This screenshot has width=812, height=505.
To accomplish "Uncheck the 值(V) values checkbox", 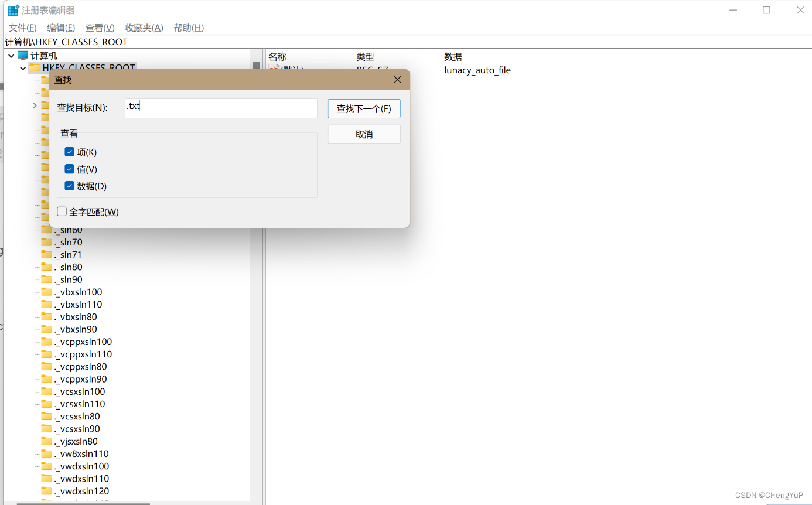I will pos(70,169).
